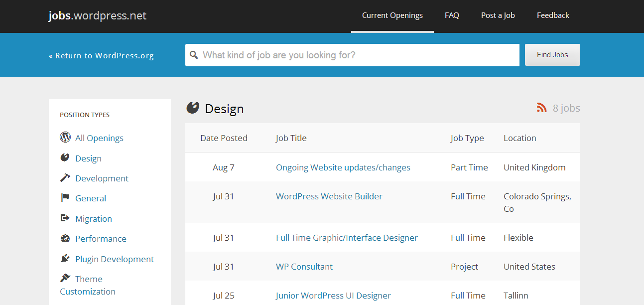
Task: Switch to the Current Openings tab
Action: click(x=392, y=15)
